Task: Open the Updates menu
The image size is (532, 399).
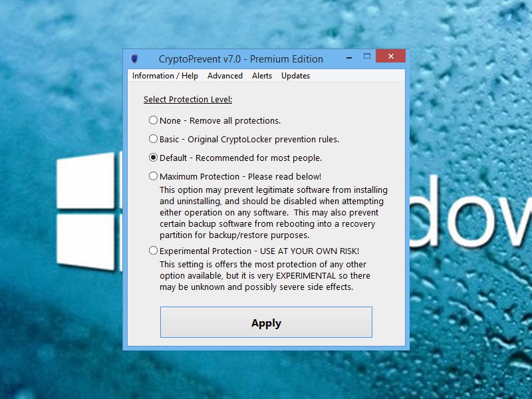Action: click(295, 76)
